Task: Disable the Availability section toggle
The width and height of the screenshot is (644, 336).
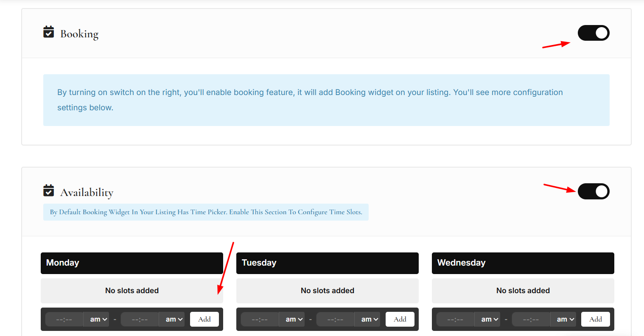Action: click(593, 191)
